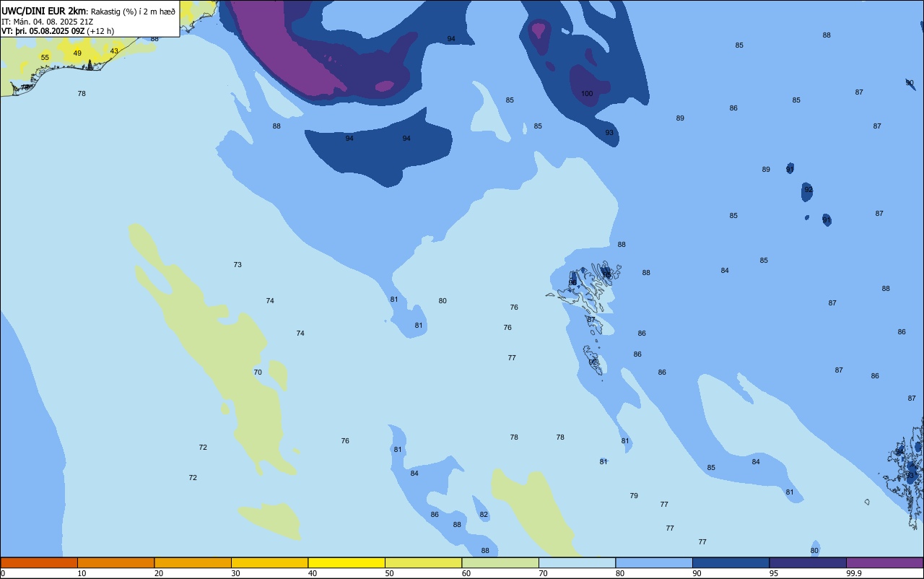Click the '30' legend tick label
This screenshot has width=924, height=579.
point(236,573)
